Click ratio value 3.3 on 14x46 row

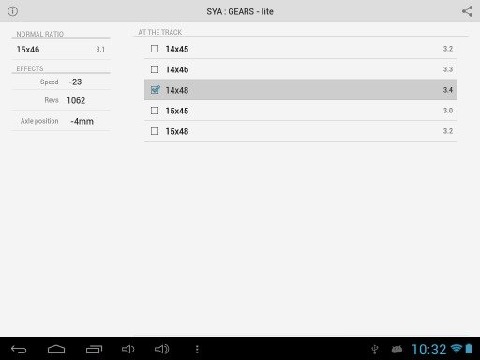coord(448,69)
